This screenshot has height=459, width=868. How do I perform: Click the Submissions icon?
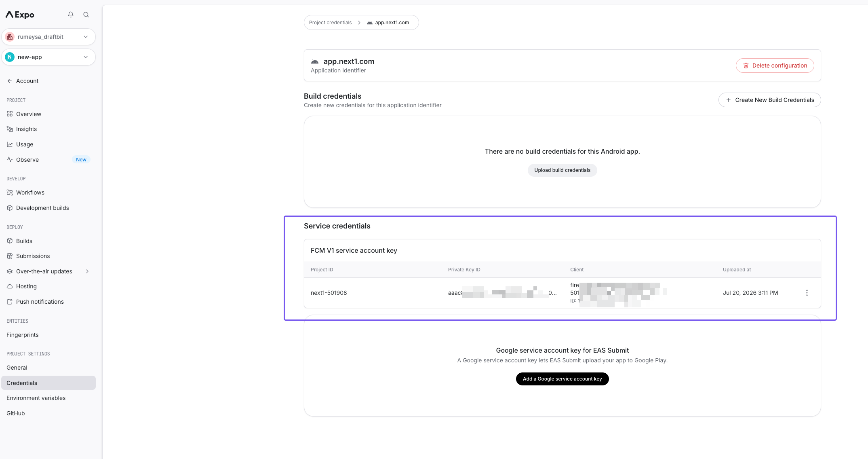pos(10,256)
